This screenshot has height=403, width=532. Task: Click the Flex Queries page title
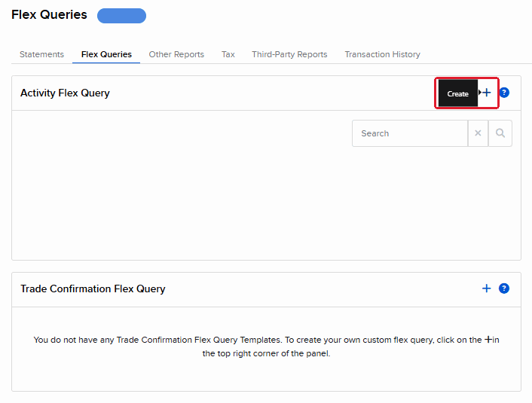(49, 15)
